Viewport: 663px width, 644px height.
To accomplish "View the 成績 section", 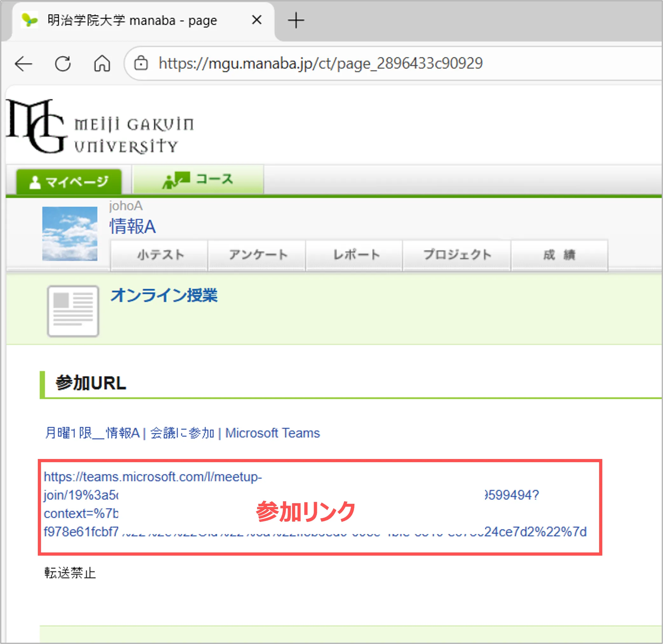I will point(559,255).
